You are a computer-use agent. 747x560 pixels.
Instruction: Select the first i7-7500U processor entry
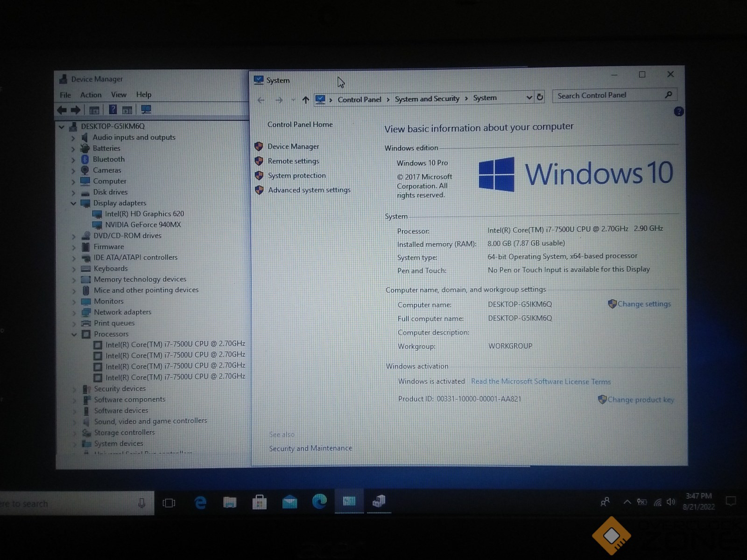click(x=175, y=344)
